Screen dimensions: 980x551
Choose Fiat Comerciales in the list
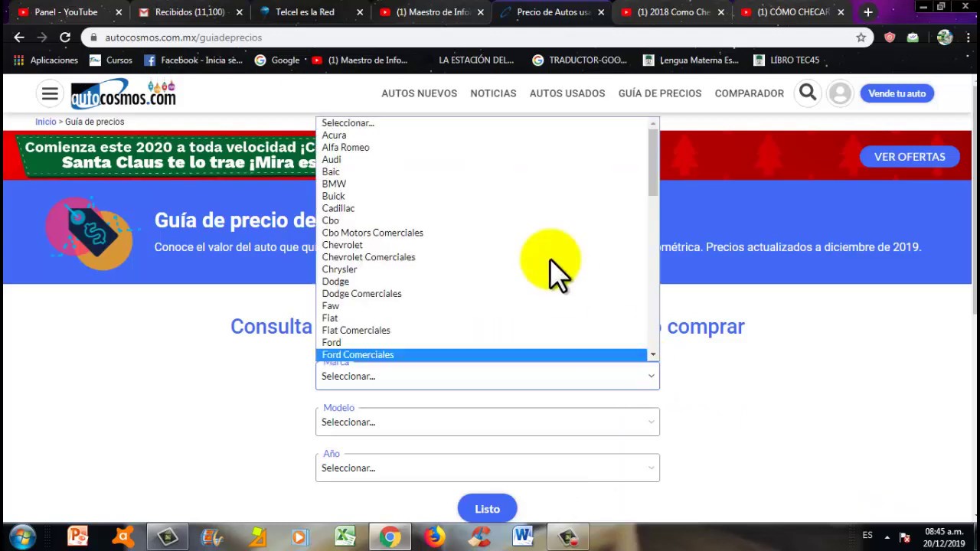482,330
